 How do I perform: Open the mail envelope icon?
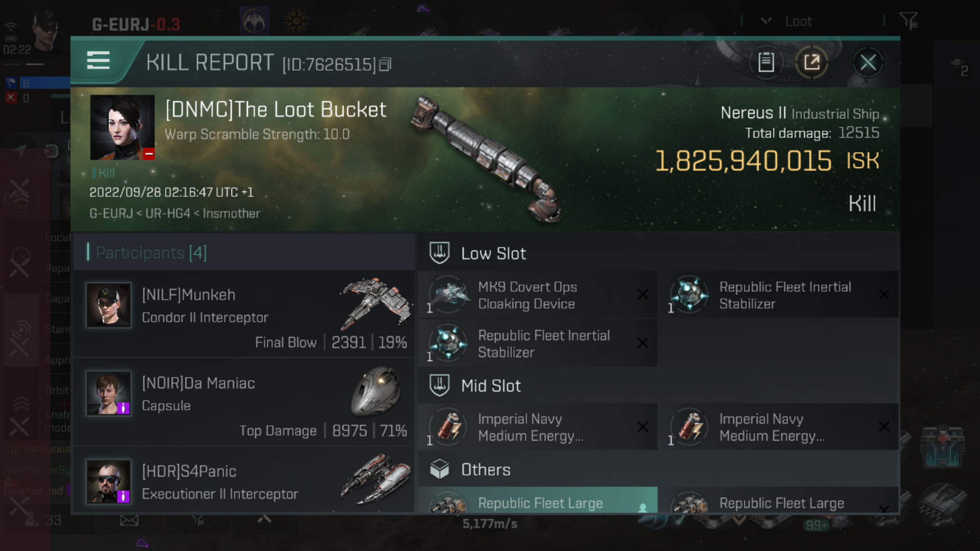click(129, 520)
